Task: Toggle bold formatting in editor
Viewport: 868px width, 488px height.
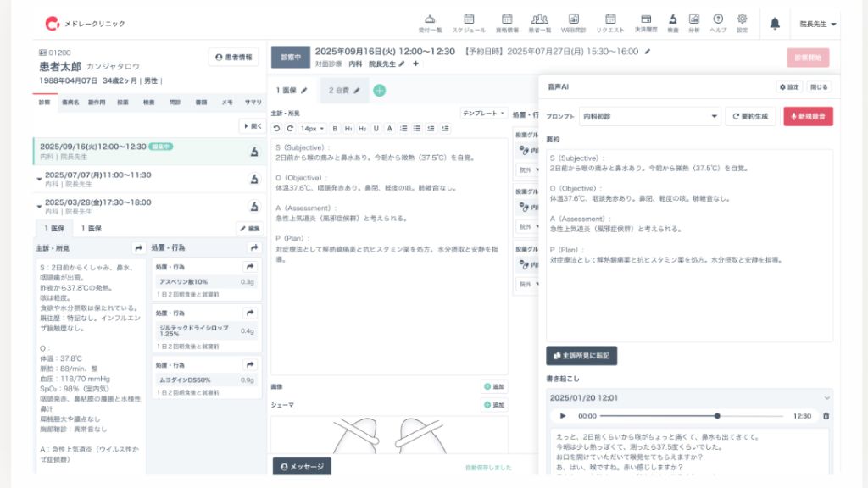Action: [335, 129]
